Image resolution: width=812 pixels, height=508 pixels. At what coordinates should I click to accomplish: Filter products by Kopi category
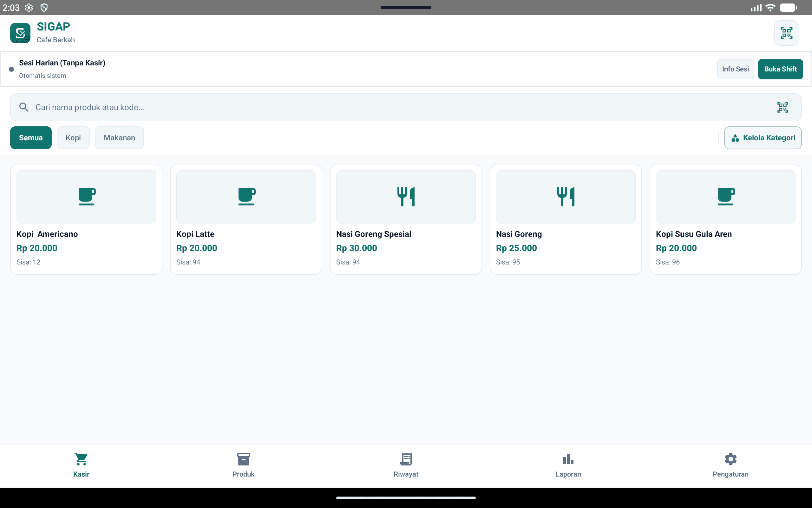coord(73,138)
